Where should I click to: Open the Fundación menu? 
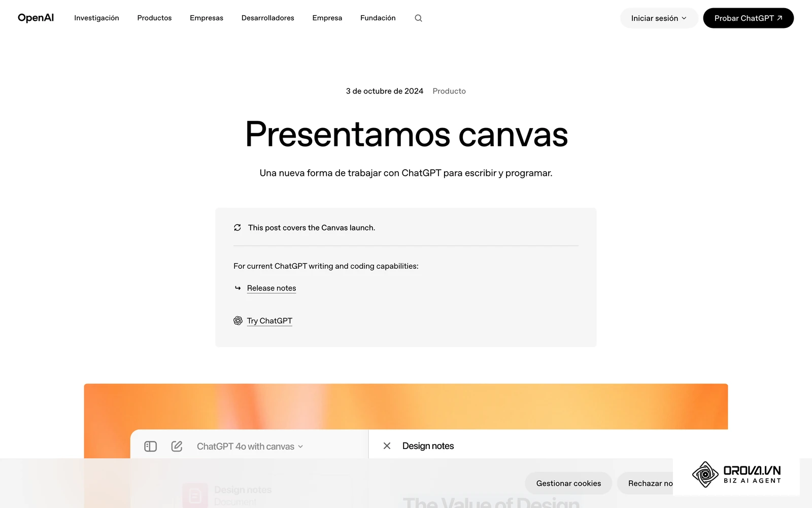point(378,18)
